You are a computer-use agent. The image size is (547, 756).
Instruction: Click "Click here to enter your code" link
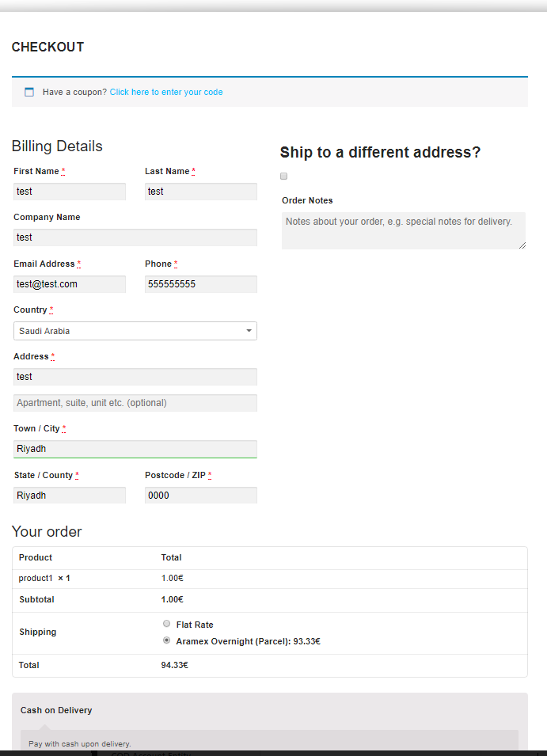166,92
